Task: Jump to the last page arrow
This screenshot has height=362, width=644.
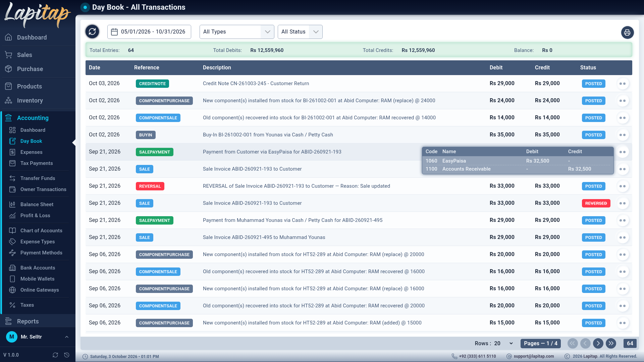Action: point(611,344)
